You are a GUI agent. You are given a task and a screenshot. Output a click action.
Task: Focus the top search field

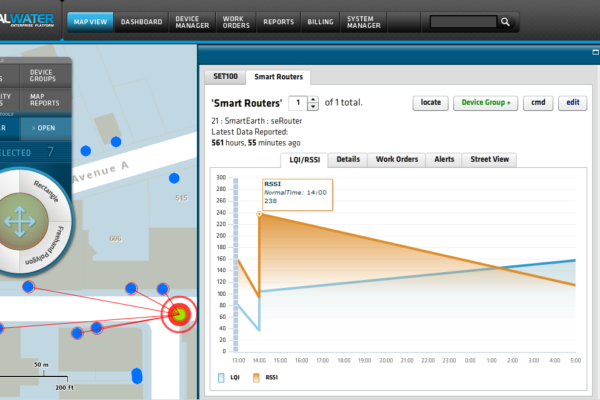coord(463,22)
